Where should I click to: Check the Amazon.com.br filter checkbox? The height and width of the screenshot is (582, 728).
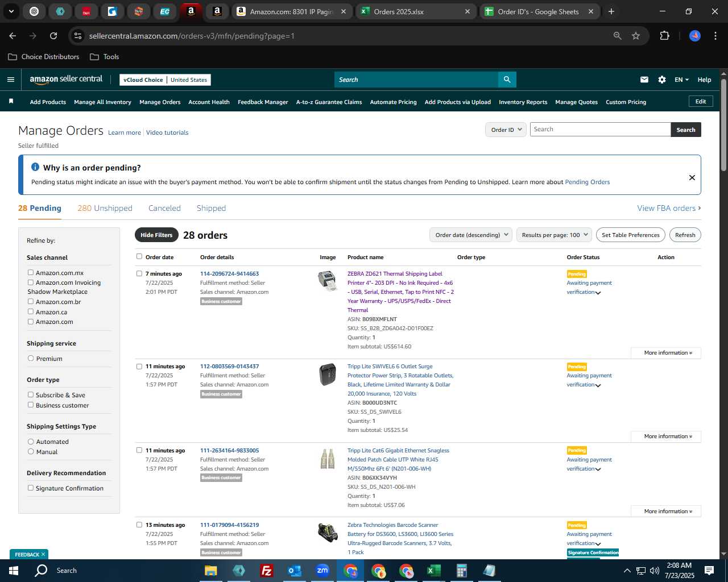click(x=31, y=302)
